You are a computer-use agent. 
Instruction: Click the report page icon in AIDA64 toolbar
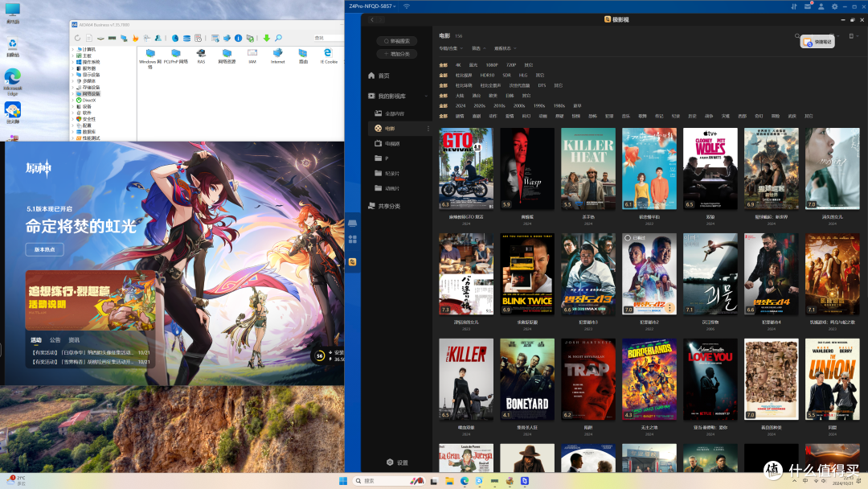89,39
